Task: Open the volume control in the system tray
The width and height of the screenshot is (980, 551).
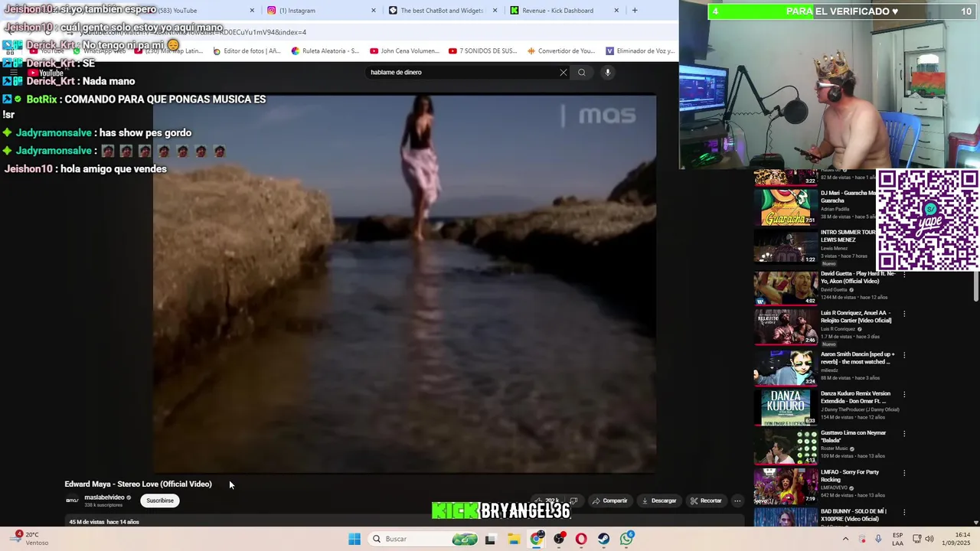Action: [x=929, y=539]
